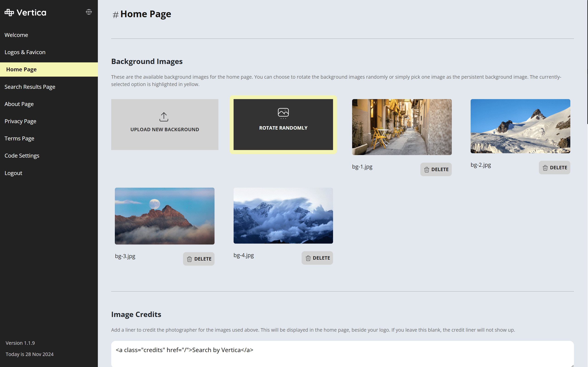Screen dimensions: 588x367
Task: Click Upload New Background
Action: [164, 125]
